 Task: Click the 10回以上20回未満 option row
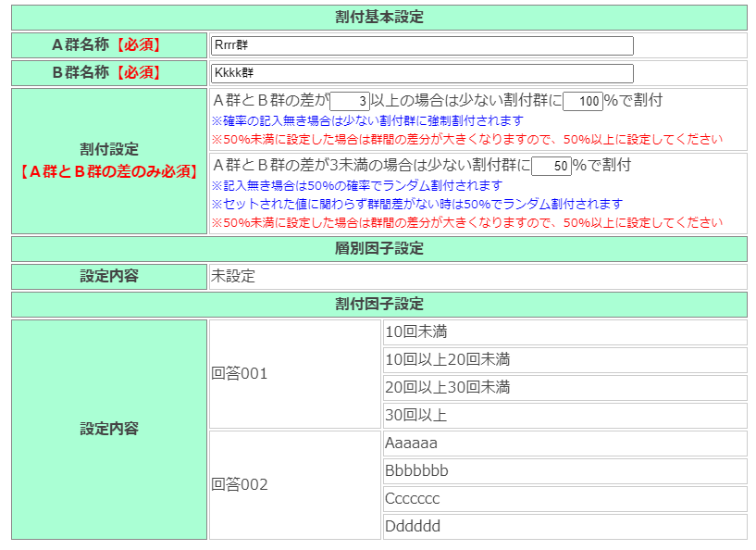(x=564, y=360)
